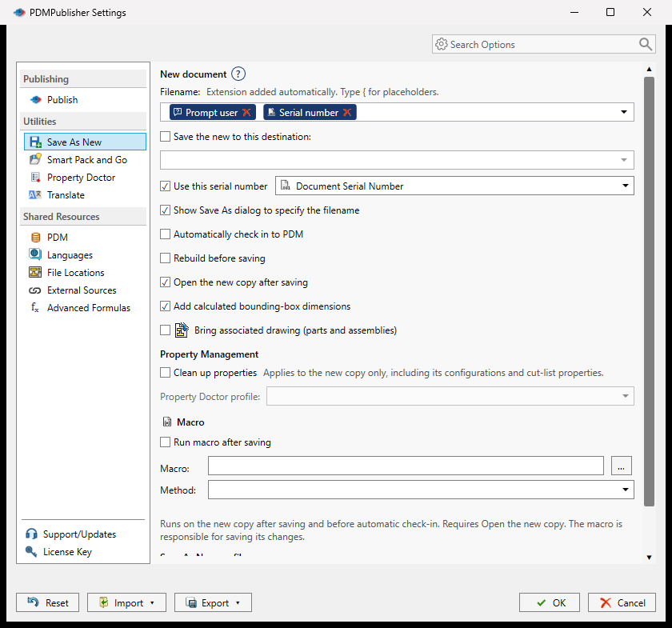Click the File Locations icon
672x628 pixels.
(35, 272)
